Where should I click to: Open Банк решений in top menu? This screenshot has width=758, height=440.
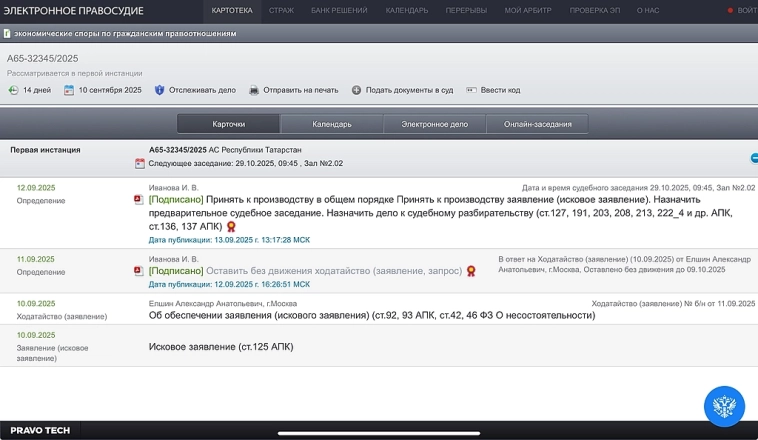coord(339,10)
